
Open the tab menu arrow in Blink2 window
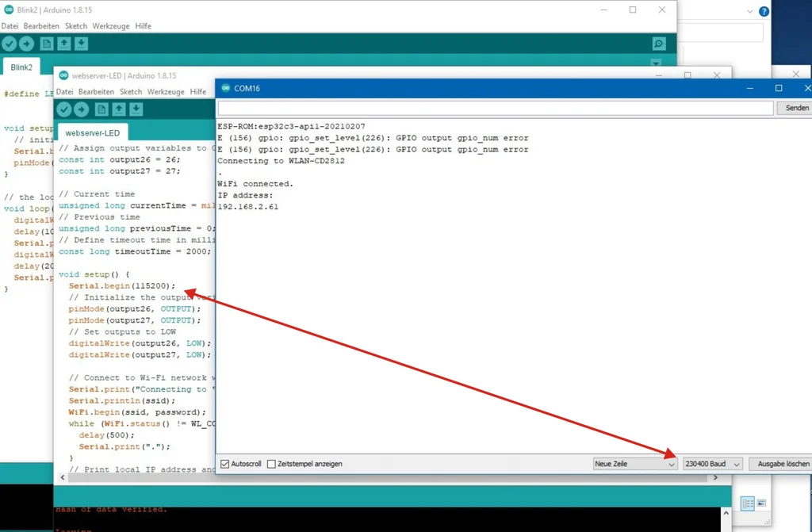coord(656,63)
